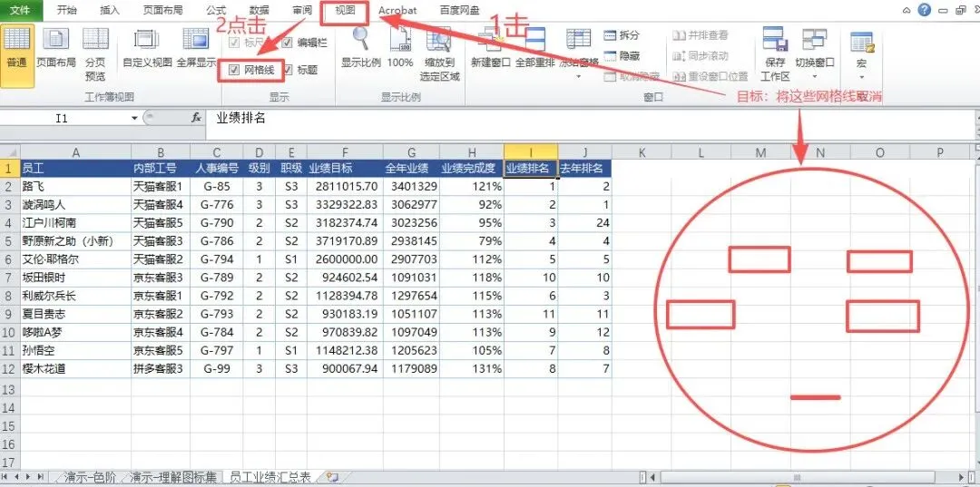Open Page Break Preview (分页预览)
980x487 pixels.
95,55
